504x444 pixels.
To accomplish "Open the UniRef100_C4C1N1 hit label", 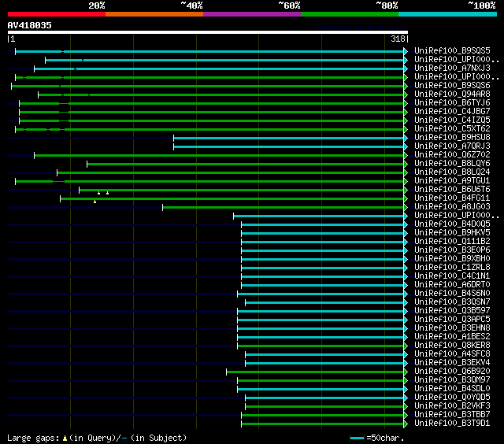I will pos(452,276).
